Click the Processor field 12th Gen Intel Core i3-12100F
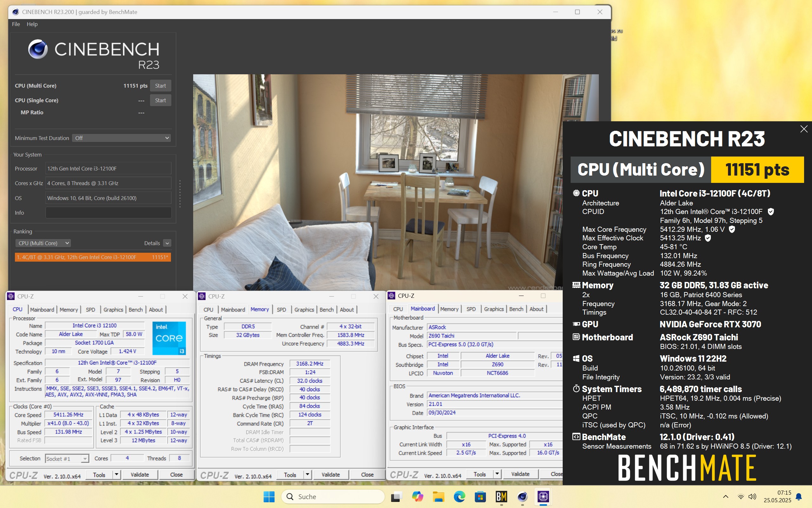Viewport: 812px width, 508px height. [x=108, y=168]
